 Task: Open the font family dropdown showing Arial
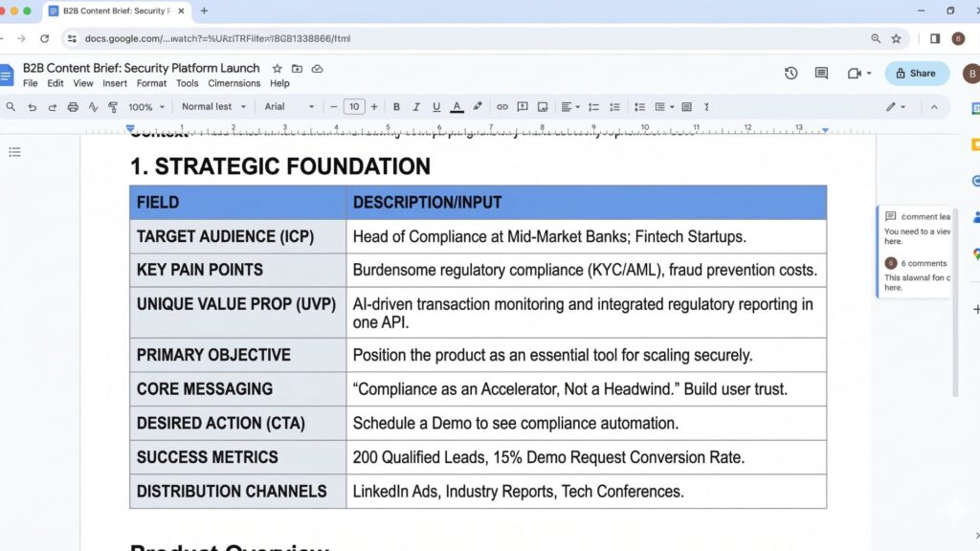point(289,106)
